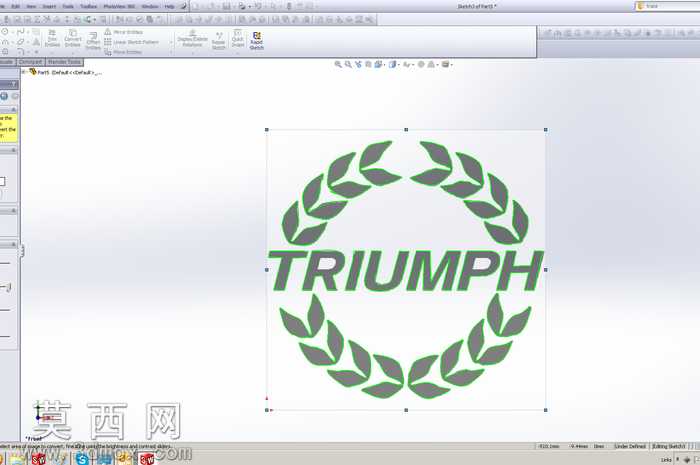Select the top-middle handle of the sketch picture
The image size is (700, 465).
(406, 130)
